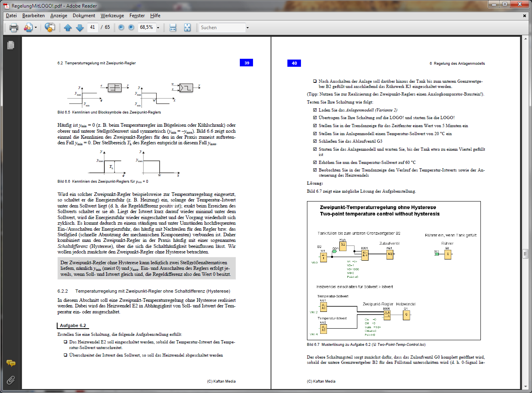Image resolution: width=532 pixels, height=393 pixels.
Task: Click empty checkbox beside 'Überschreitet der Istwert'
Action: [66, 355]
